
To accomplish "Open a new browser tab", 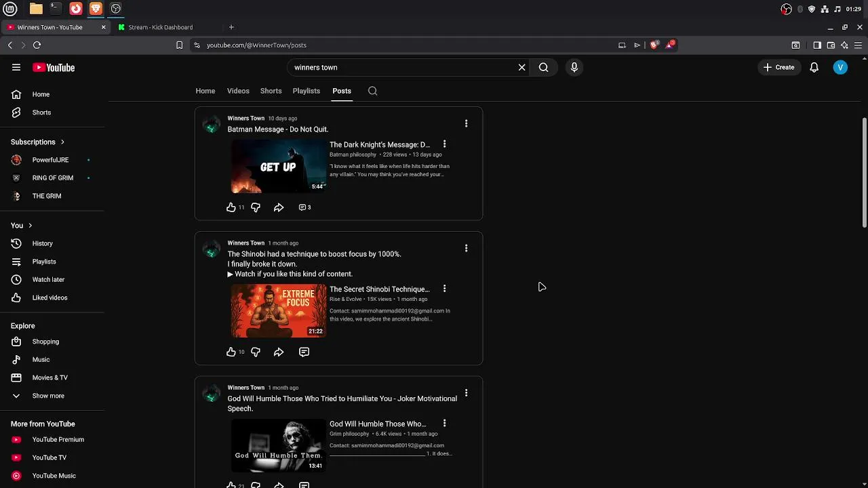I will pos(231,27).
